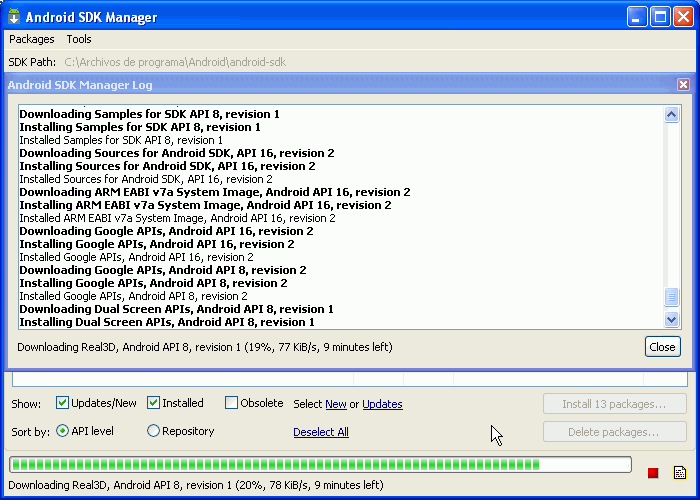Click Delete packages button
The height and width of the screenshot is (500, 700).
pos(614,432)
